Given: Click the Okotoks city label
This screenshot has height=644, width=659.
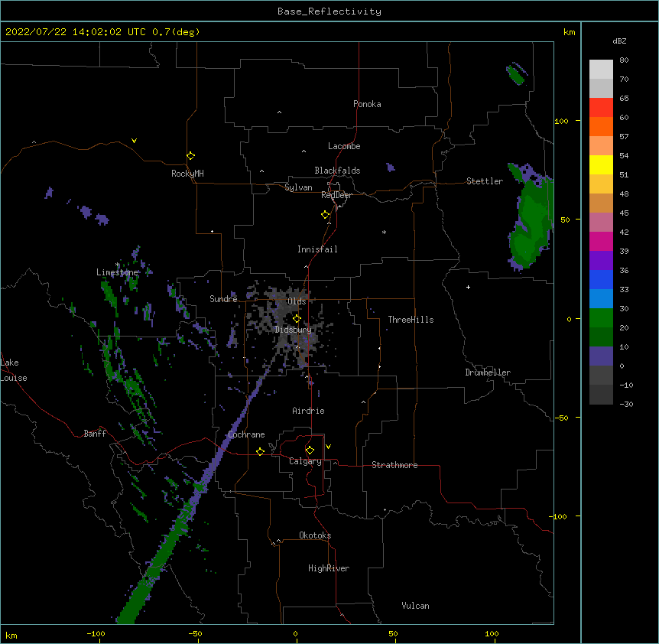Looking at the screenshot, I should [315, 535].
